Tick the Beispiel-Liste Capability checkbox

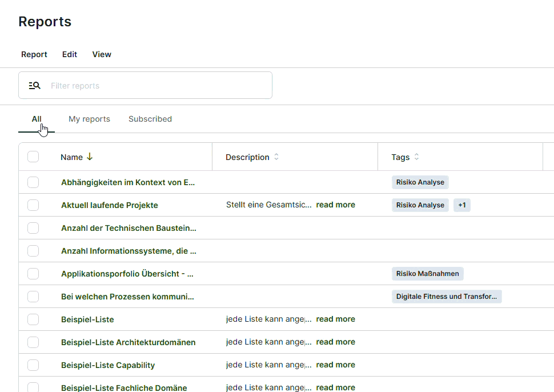click(33, 365)
